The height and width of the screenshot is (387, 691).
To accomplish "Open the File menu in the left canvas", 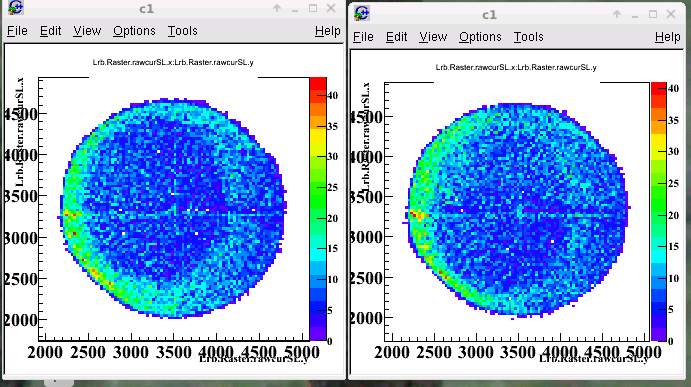I will tap(17, 31).
